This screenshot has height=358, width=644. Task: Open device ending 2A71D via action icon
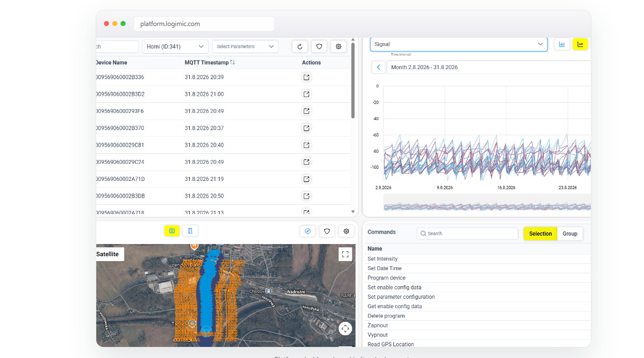point(307,179)
